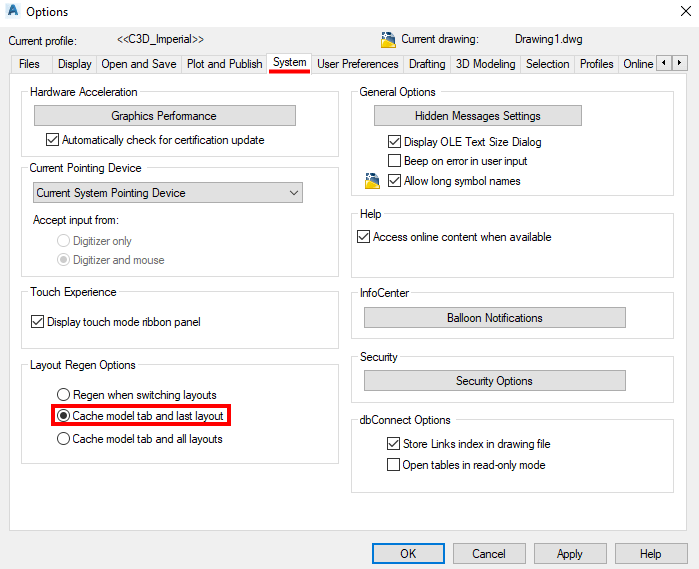
Task: Open the Profiles tab
Action: 596,64
